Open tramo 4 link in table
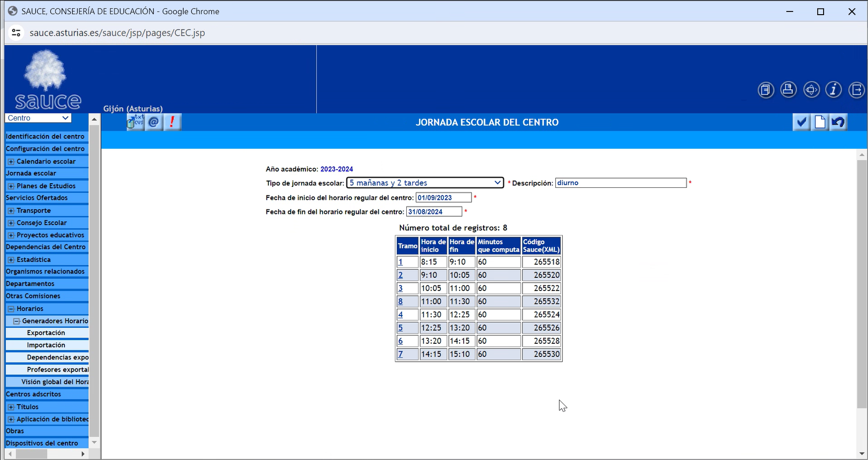 (x=400, y=315)
